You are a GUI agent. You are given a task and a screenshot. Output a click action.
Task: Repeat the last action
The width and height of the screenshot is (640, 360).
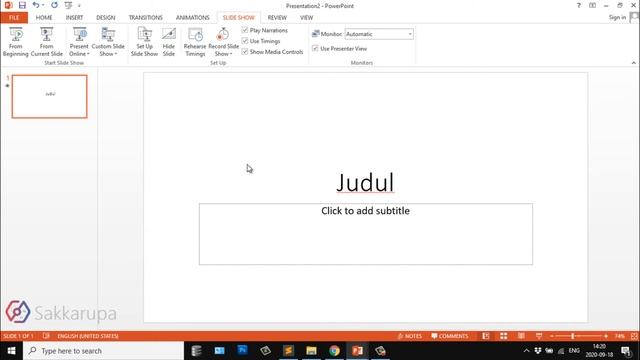[x=54, y=5]
